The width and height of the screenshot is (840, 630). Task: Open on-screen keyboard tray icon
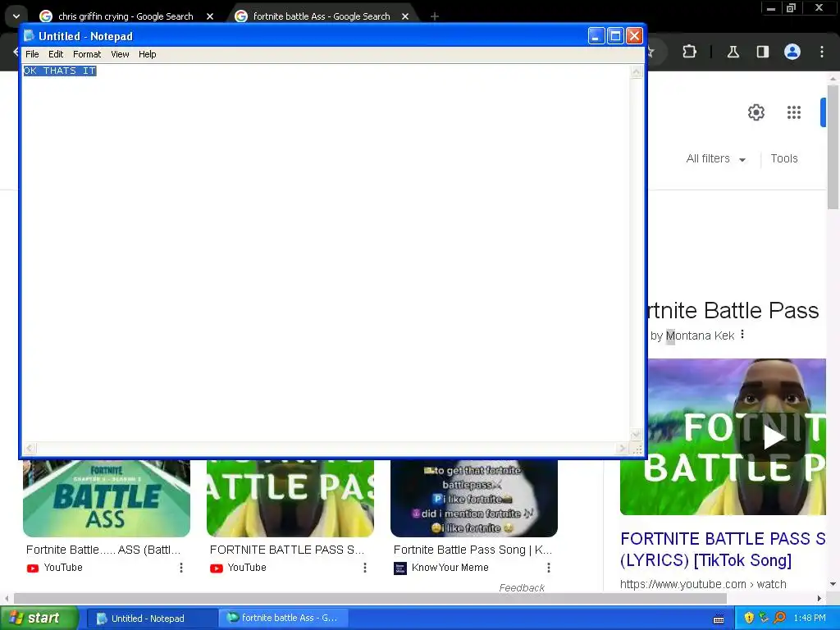719,619
